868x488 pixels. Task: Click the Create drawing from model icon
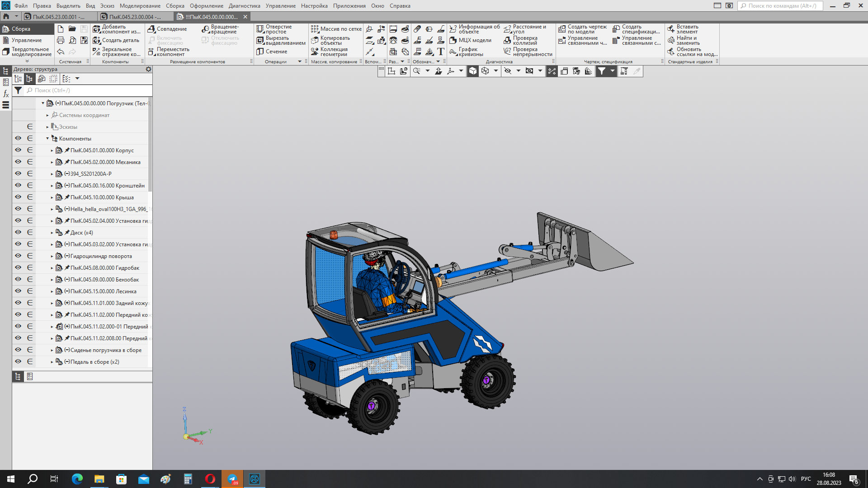tap(562, 29)
